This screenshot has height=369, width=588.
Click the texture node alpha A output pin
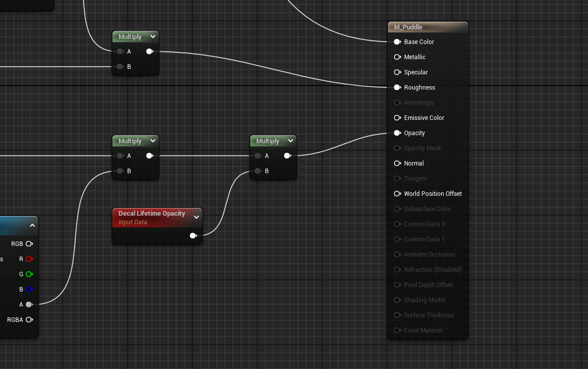pyautogui.click(x=29, y=305)
